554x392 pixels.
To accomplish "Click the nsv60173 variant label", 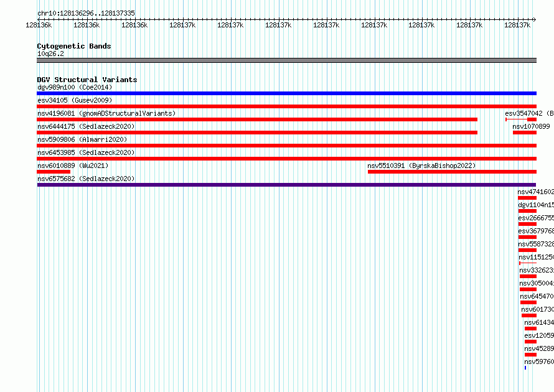I will click(537, 309).
